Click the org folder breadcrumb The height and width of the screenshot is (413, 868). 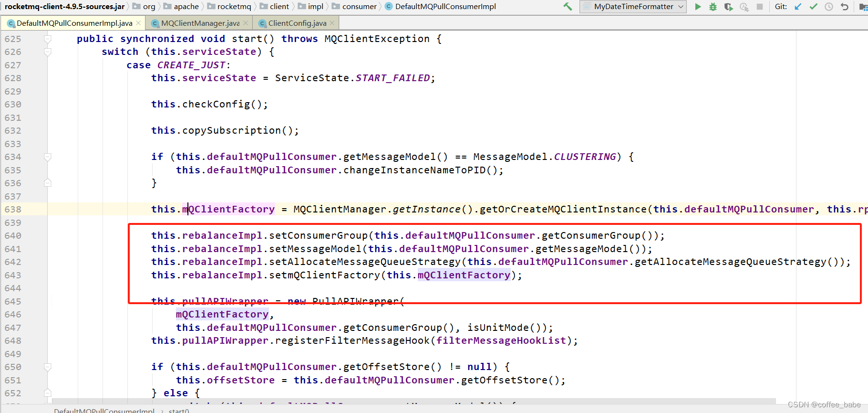point(144,7)
